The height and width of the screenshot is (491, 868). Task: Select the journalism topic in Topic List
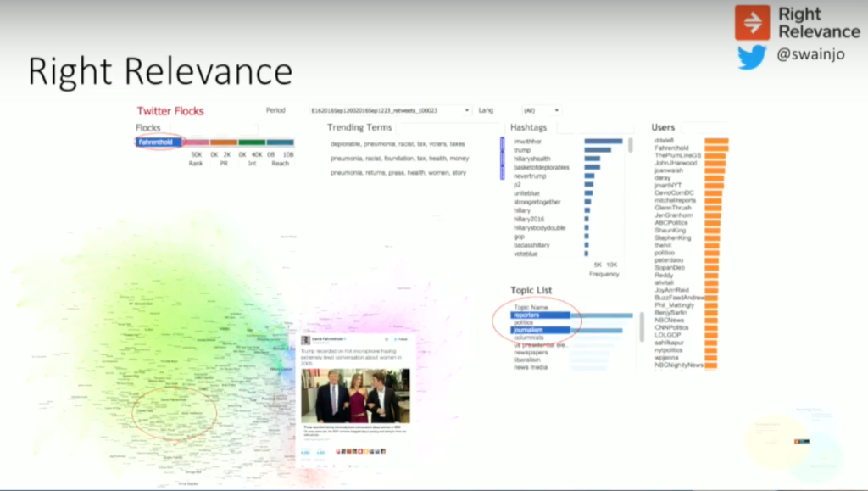526,332
